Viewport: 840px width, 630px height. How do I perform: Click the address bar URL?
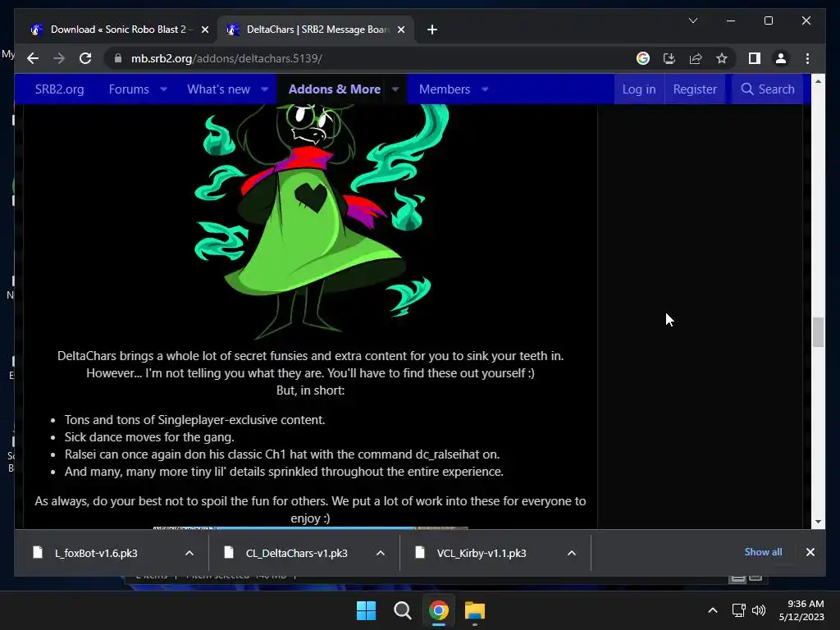coord(226,58)
